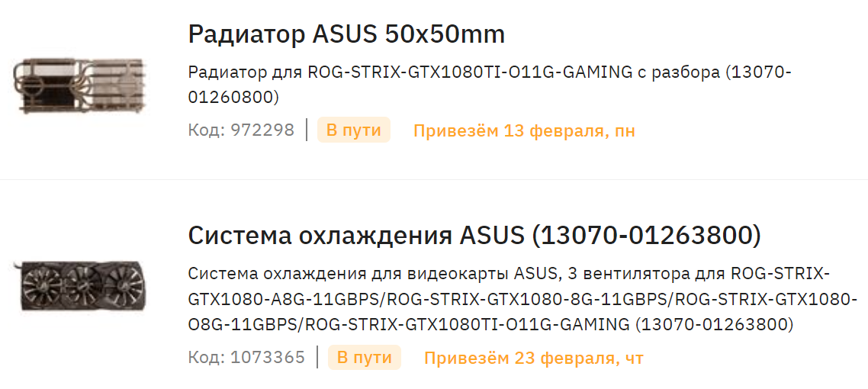The width and height of the screenshot is (868, 389).
Task: Open "Радиатор ASUS 50x50mm" product title
Action: point(346,35)
